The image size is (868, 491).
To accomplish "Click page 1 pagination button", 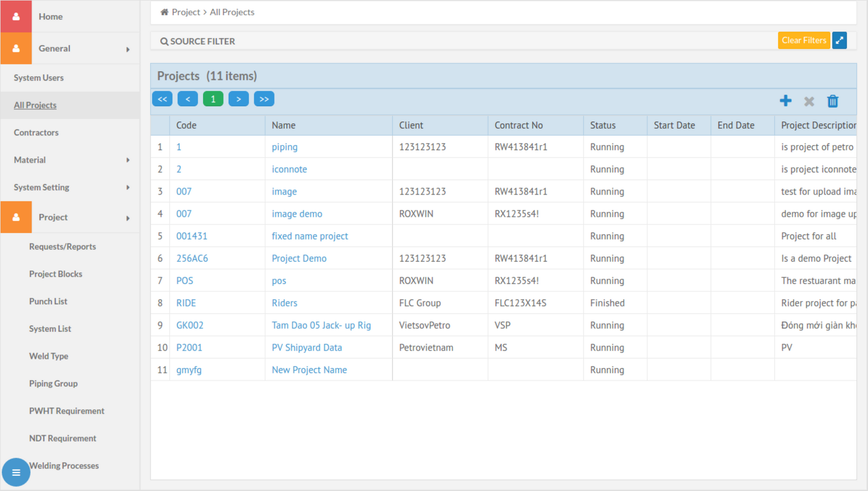I will 214,99.
